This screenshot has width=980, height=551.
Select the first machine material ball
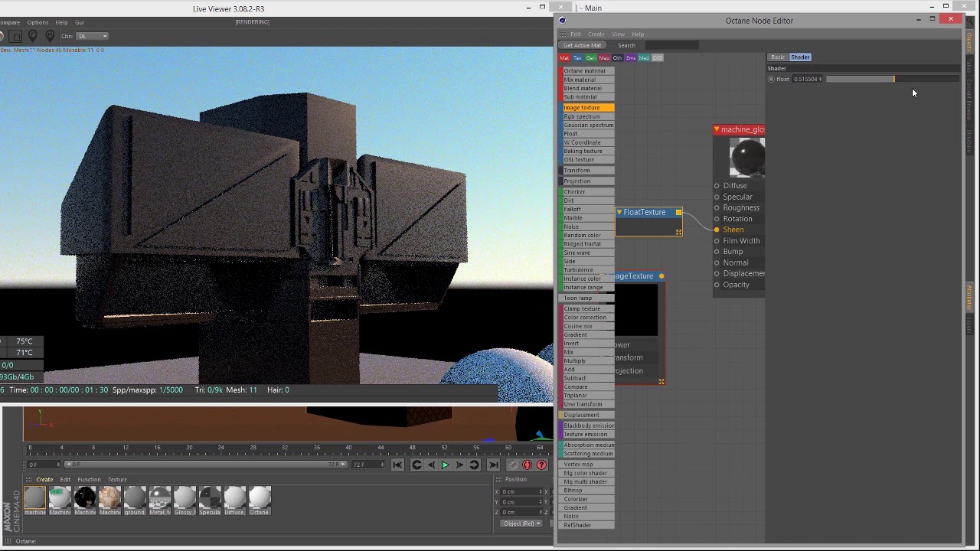[x=34, y=498]
